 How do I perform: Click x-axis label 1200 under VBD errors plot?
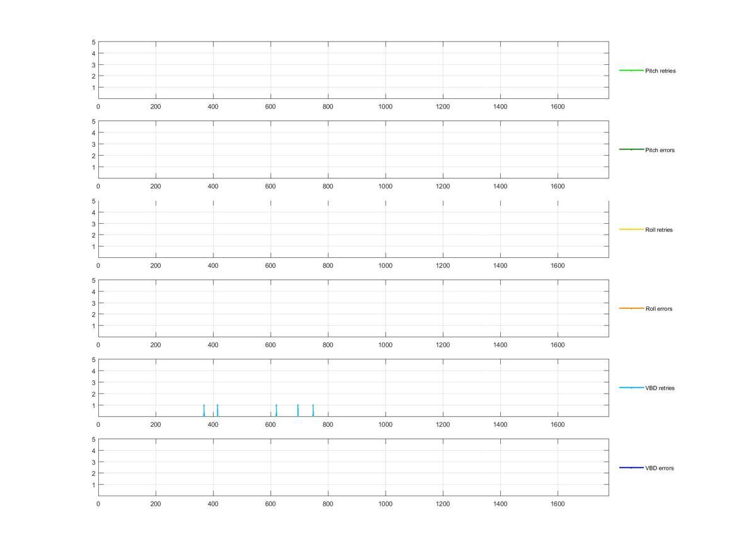[x=443, y=504]
